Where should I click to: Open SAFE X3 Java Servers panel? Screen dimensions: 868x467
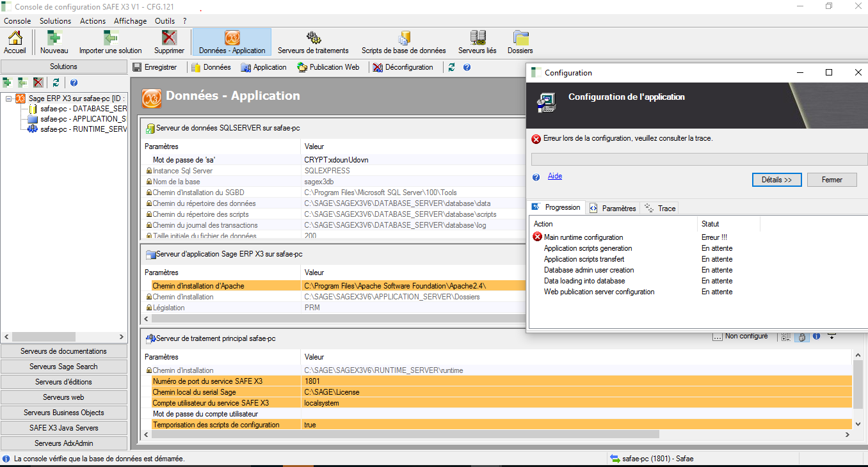[63, 428]
